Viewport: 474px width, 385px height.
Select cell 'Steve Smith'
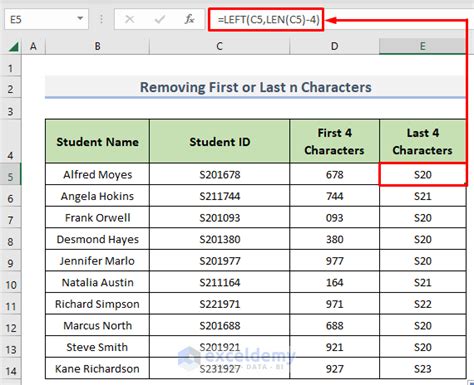tap(98, 347)
